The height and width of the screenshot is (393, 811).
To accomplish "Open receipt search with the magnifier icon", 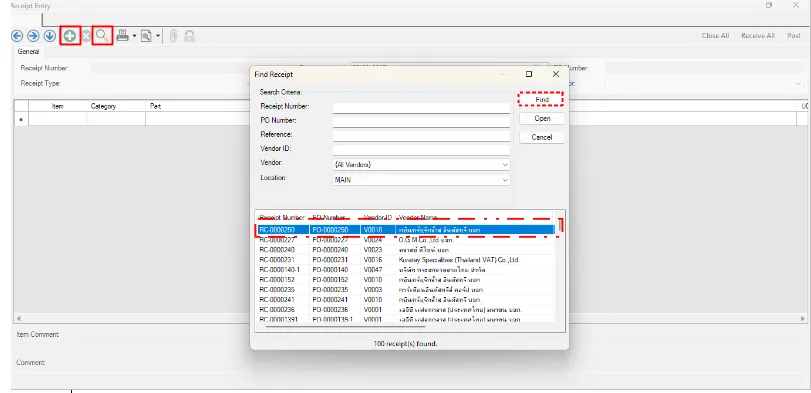I will (102, 36).
